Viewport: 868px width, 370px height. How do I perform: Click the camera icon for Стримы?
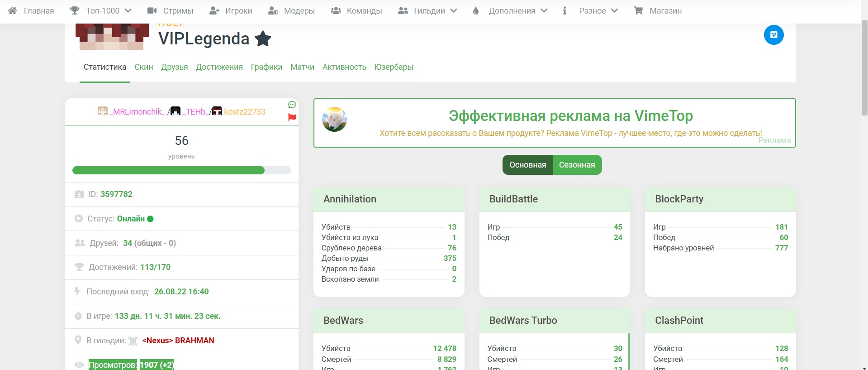pyautogui.click(x=152, y=10)
